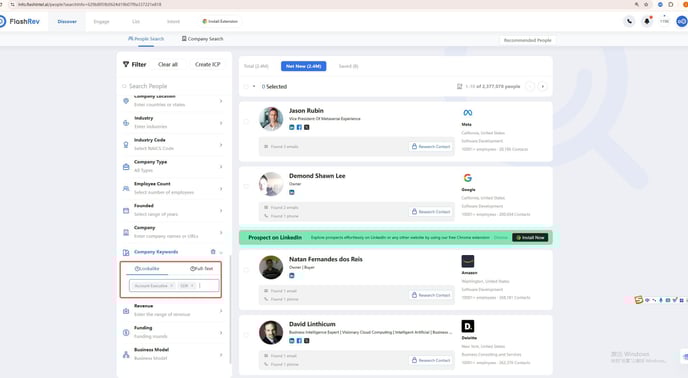Open the phone dialer icon in header
The height and width of the screenshot is (378, 688).
[x=629, y=21]
